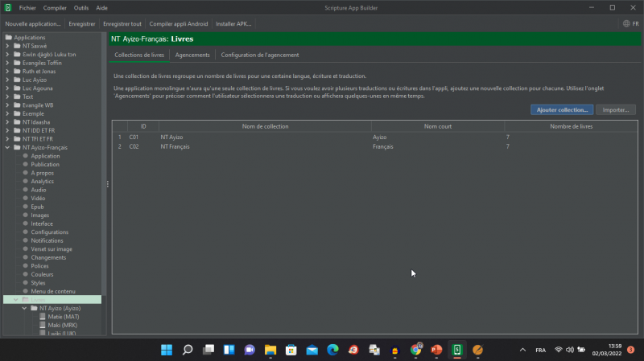
Task: Collapse the NT Ayizo (Ayizo) book collection
Action: point(24,308)
